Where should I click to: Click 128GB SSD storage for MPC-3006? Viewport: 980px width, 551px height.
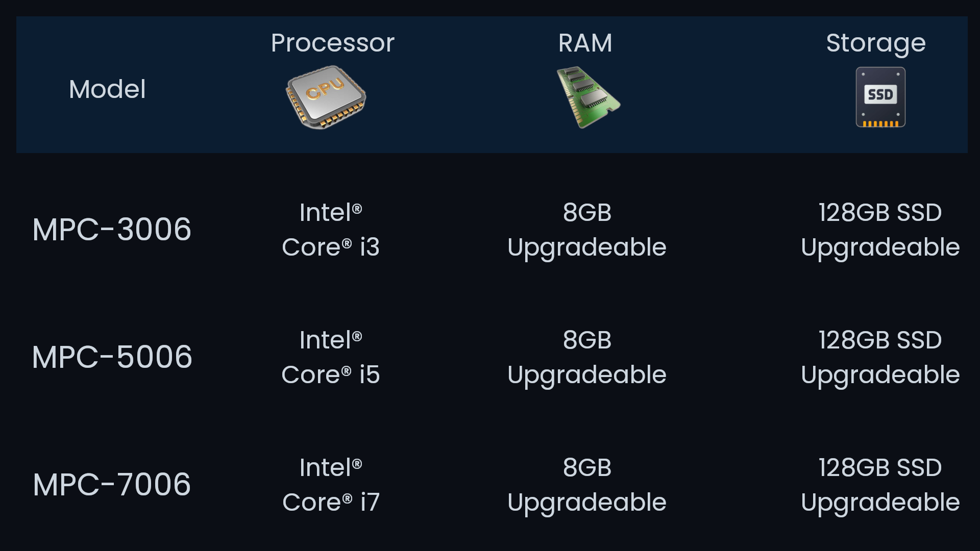(x=880, y=230)
